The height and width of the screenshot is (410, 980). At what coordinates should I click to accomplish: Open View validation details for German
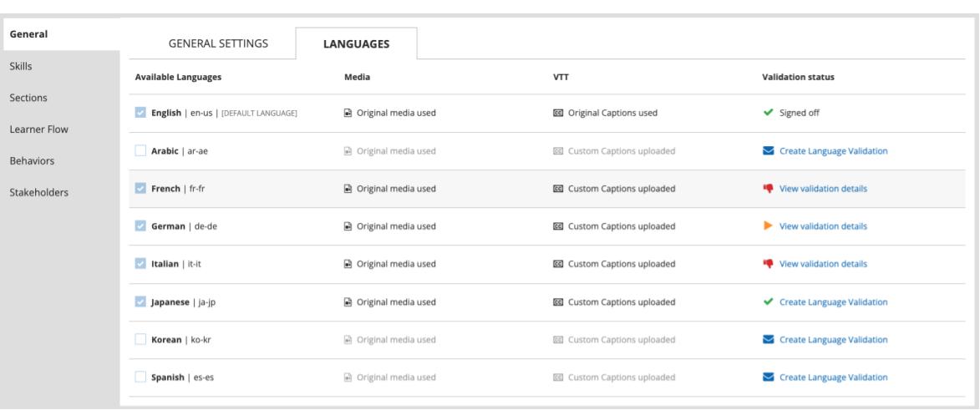(x=823, y=226)
